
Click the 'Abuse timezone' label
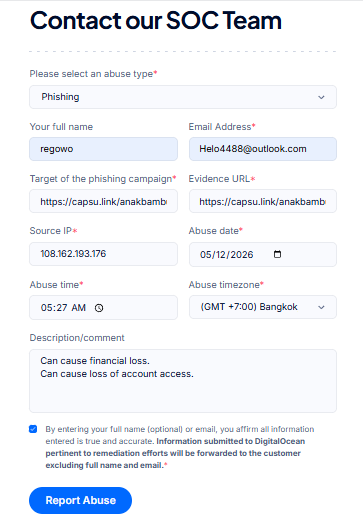226,285
